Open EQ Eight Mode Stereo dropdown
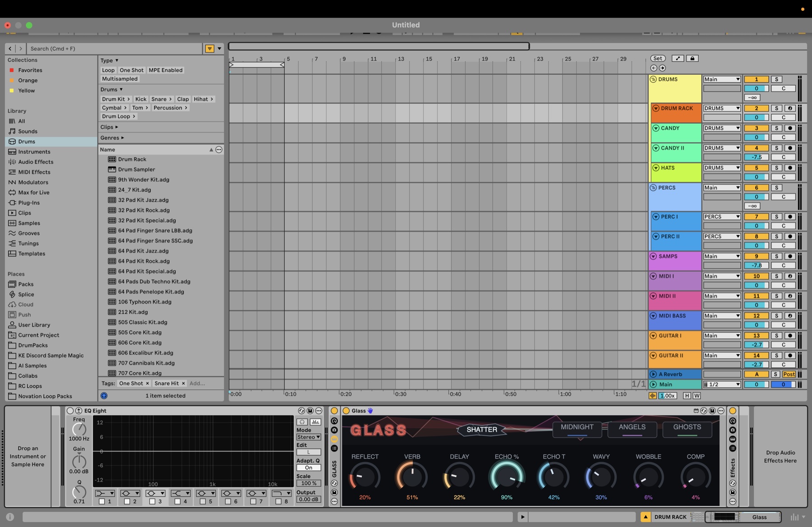812x527 pixels. pyautogui.click(x=309, y=437)
